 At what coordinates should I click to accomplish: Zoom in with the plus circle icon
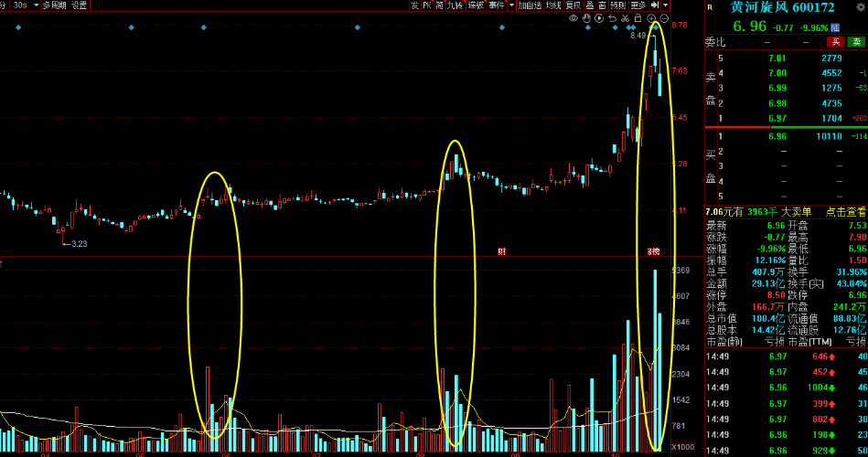651,19
